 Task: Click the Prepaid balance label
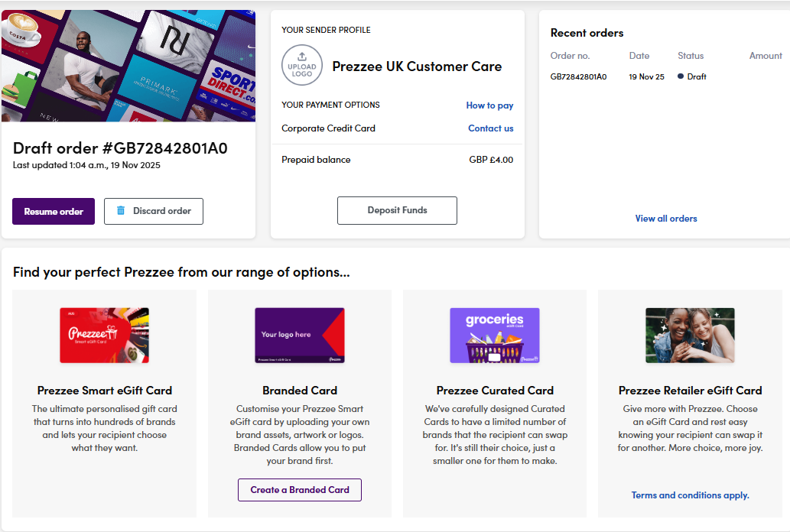pyautogui.click(x=316, y=160)
